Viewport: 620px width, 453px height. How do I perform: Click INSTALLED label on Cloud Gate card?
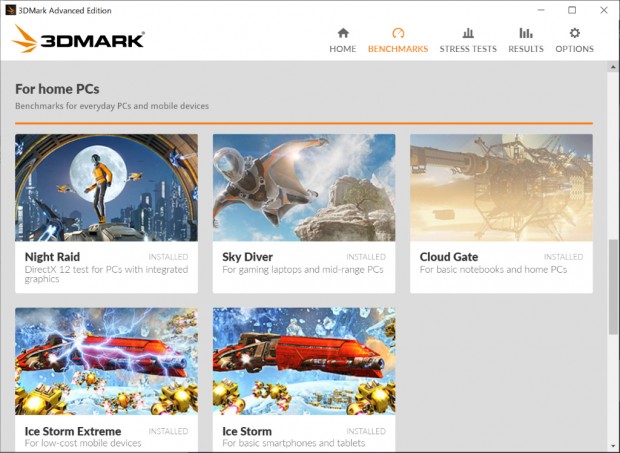[563, 257]
